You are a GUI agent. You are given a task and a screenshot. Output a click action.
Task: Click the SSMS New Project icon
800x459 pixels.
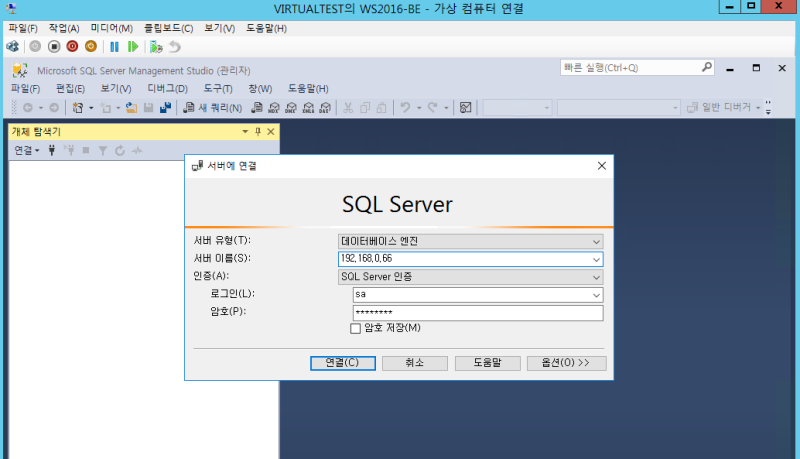[78, 108]
